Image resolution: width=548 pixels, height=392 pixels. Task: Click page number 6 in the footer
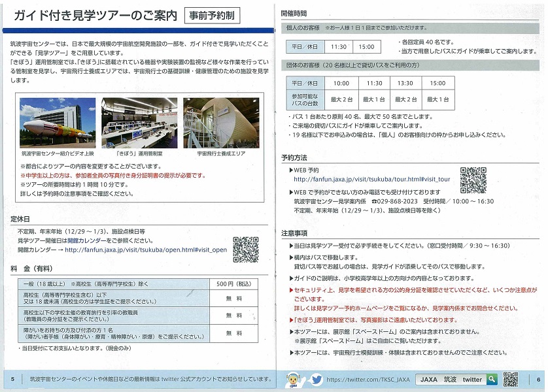tap(539, 380)
